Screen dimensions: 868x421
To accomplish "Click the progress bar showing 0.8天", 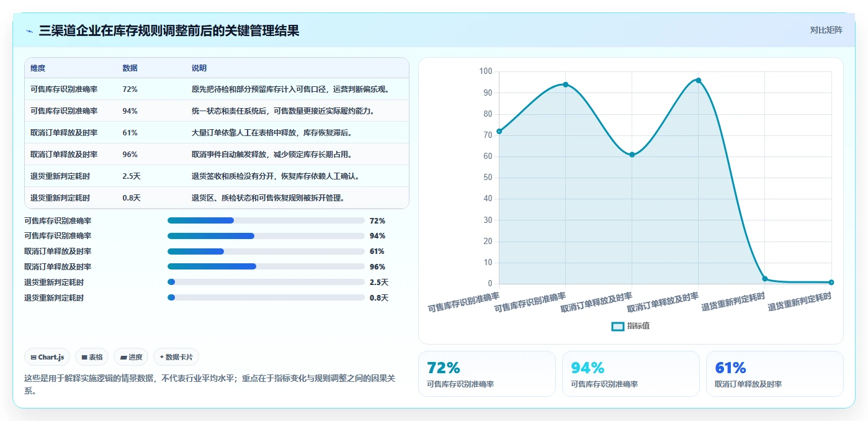I will 266,297.
